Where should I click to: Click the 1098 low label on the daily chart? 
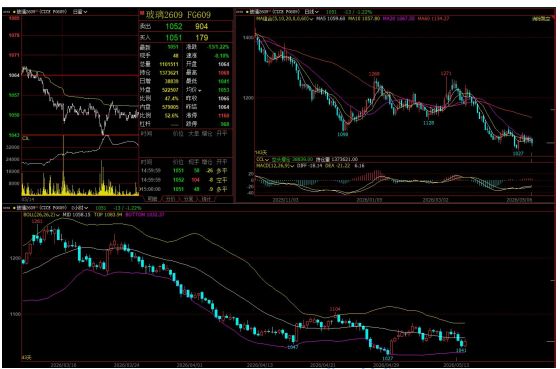pos(342,135)
